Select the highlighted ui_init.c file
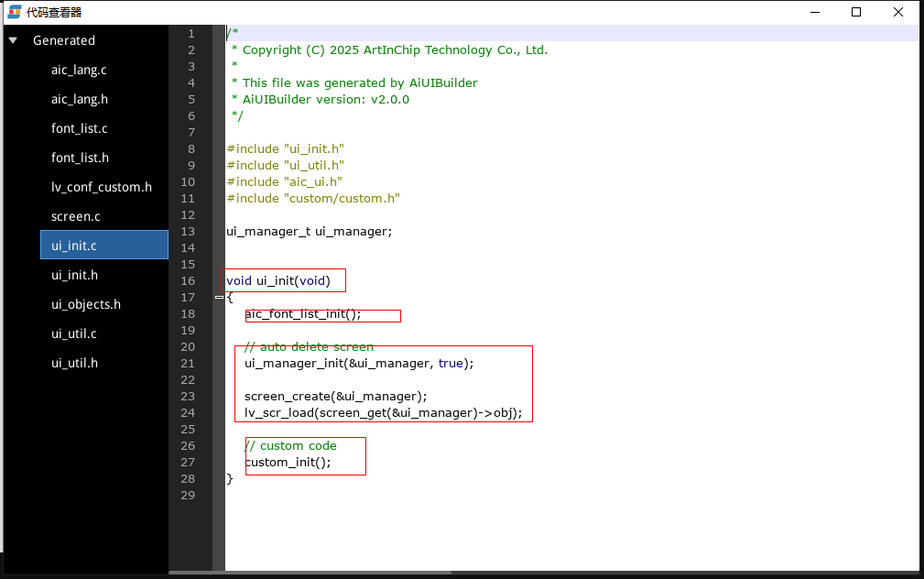924x579 pixels. (x=104, y=245)
